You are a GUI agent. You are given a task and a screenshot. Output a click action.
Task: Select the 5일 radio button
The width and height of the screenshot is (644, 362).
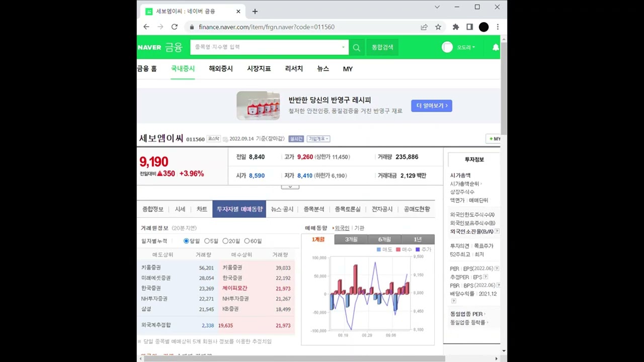pyautogui.click(x=207, y=241)
